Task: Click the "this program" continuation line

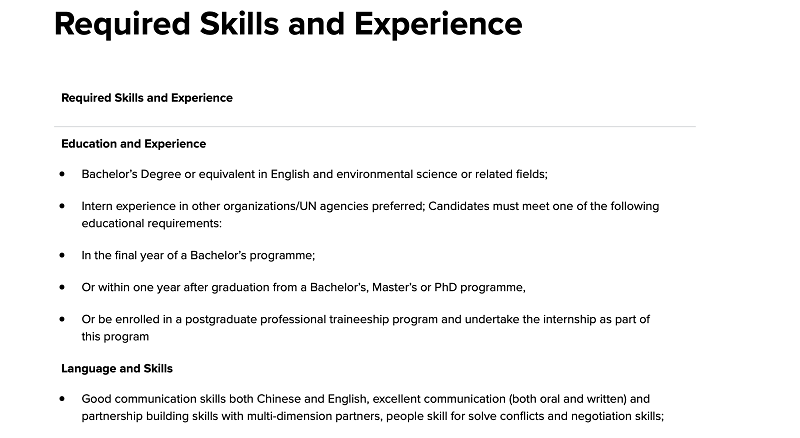Action: [x=115, y=337]
